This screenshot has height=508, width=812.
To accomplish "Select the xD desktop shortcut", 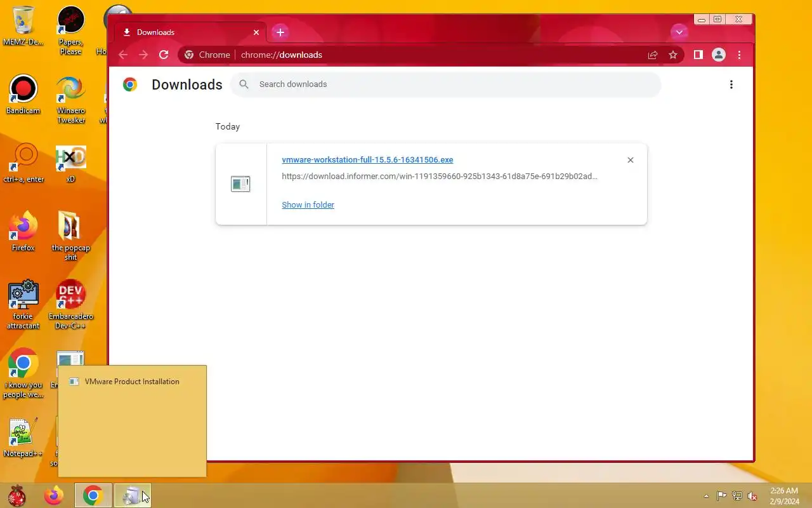I will click(70, 163).
